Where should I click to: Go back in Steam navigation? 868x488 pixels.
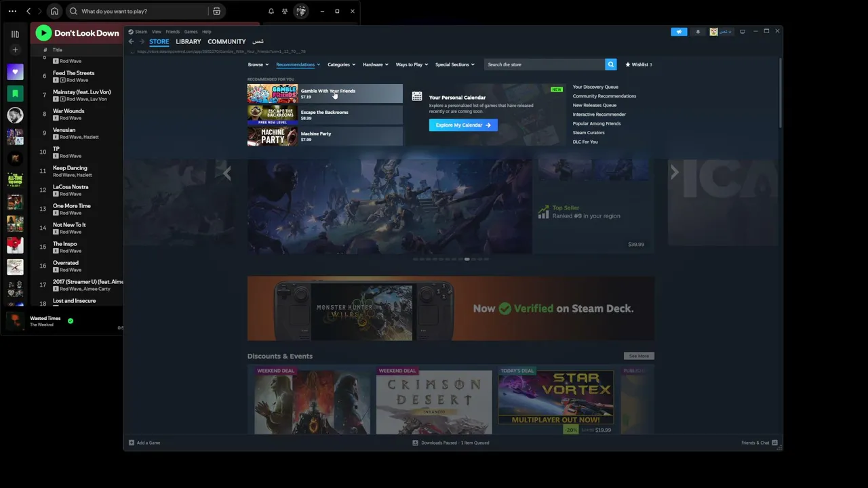pos(132,42)
